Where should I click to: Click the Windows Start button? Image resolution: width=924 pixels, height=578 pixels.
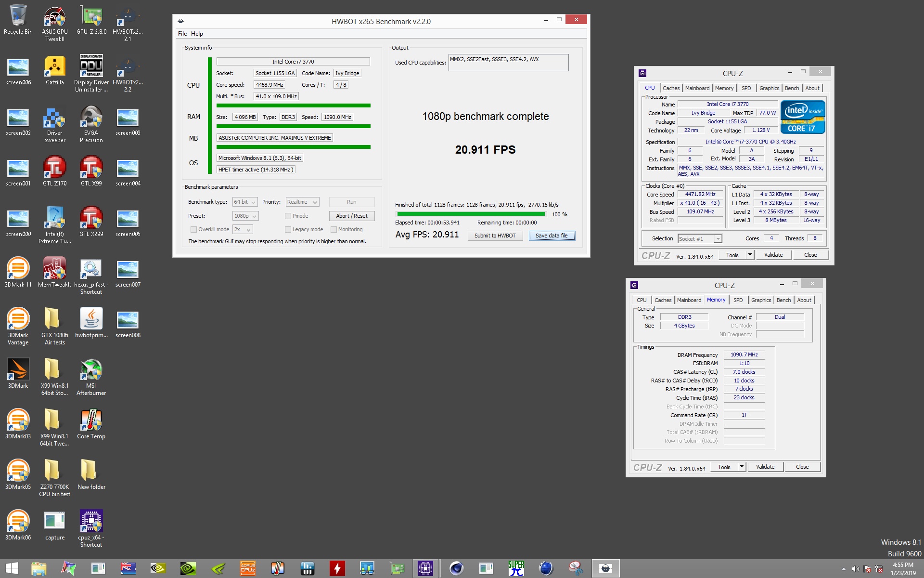coord(12,569)
